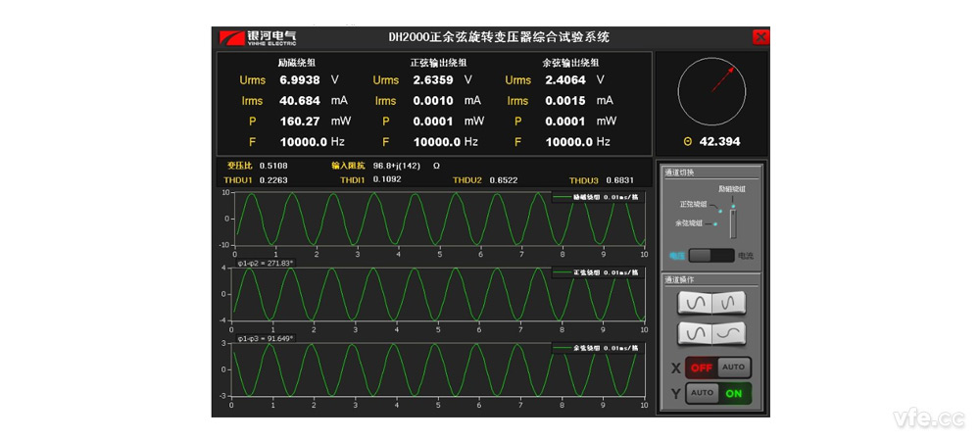Set Y axis scaling to AUTO

(x=701, y=393)
